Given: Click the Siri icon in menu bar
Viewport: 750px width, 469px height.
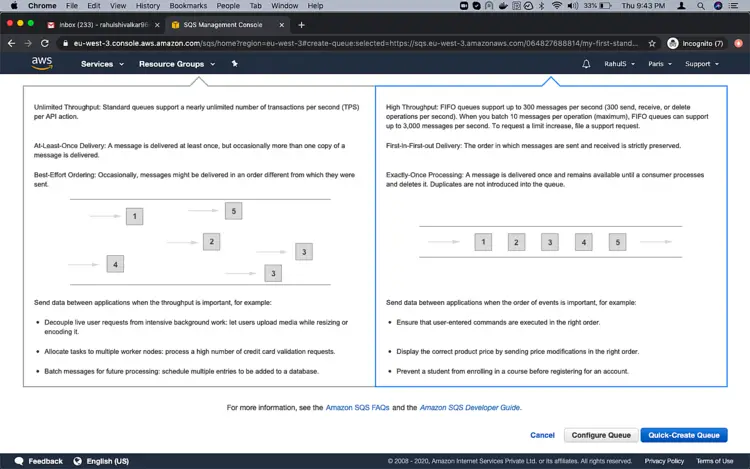Looking at the screenshot, I should coord(717,6).
